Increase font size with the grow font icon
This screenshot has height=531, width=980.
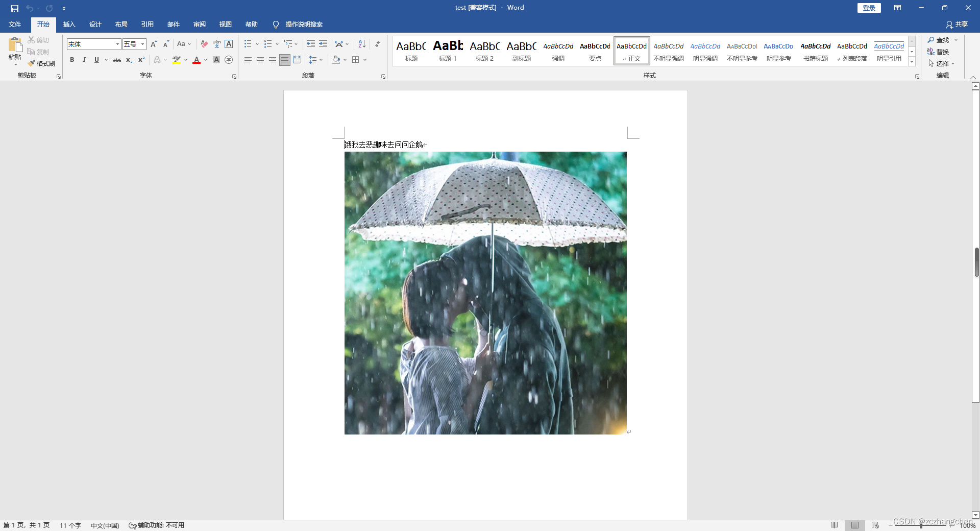pyautogui.click(x=154, y=44)
